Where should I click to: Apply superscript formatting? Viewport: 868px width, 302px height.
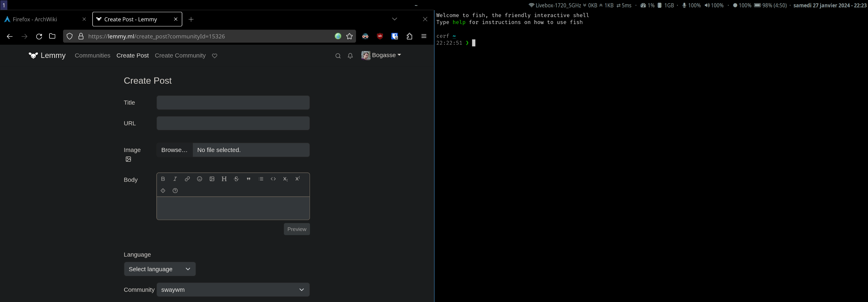tap(297, 179)
